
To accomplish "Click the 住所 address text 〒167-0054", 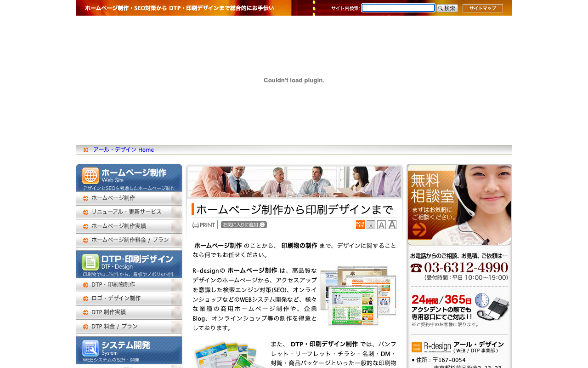I will click(449, 360).
